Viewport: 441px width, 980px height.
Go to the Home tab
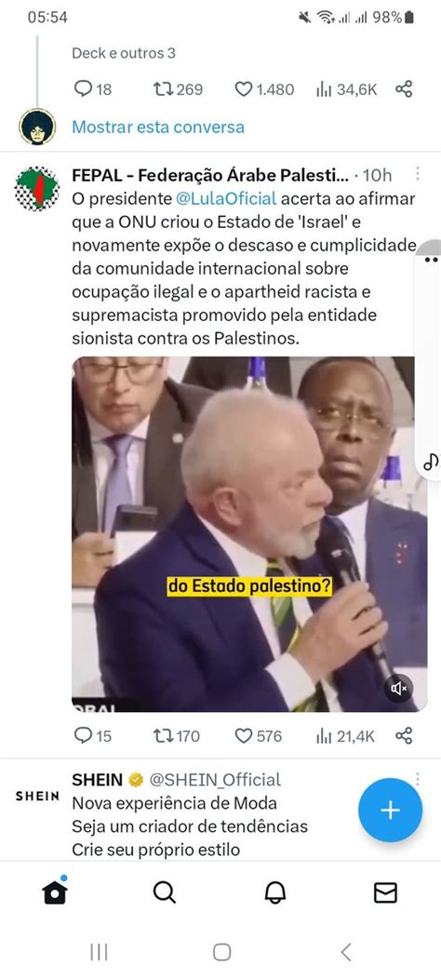point(55,892)
